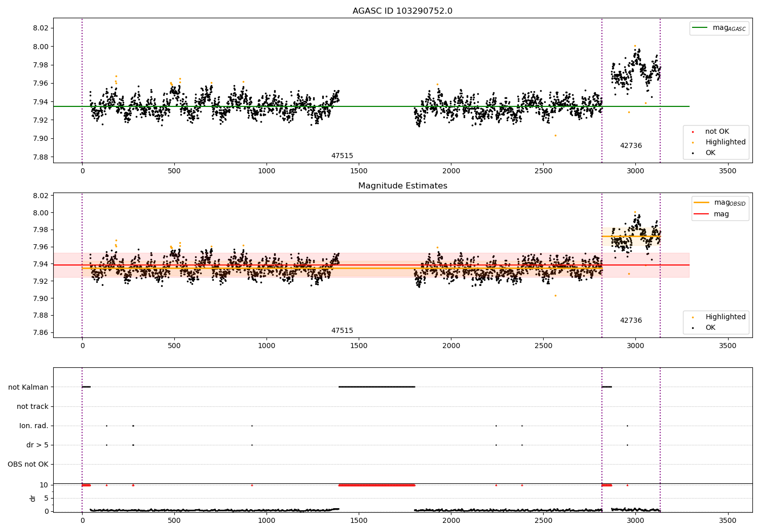This screenshot has width=760, height=532.
Task: Click the "not Kalman" axis label
Action: pos(28,387)
